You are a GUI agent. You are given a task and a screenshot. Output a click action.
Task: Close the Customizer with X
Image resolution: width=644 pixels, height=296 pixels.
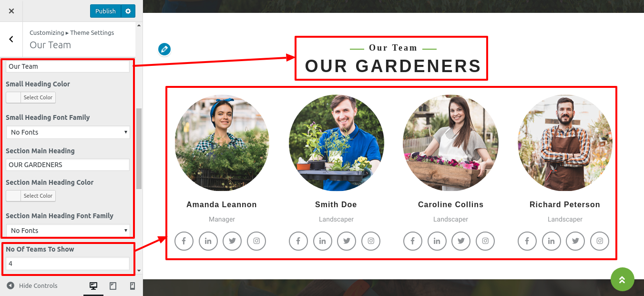pyautogui.click(x=11, y=11)
